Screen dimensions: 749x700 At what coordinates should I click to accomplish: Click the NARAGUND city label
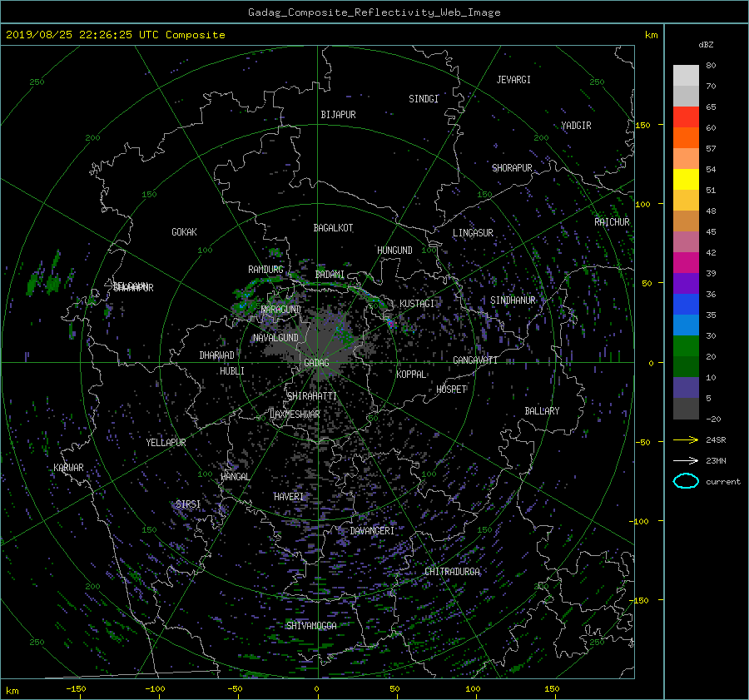tap(281, 310)
